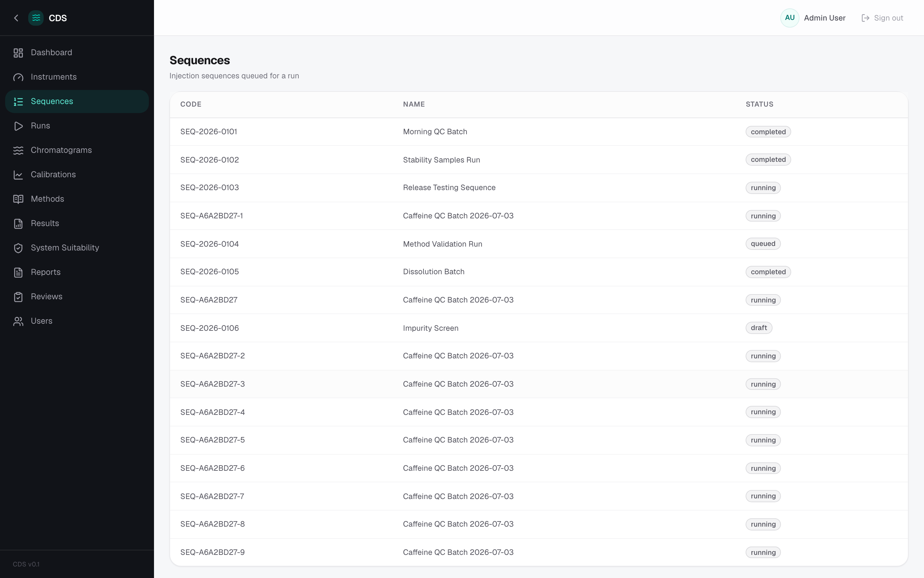Click the Runs play icon
Viewport: 924px width, 578px height.
[x=18, y=126]
